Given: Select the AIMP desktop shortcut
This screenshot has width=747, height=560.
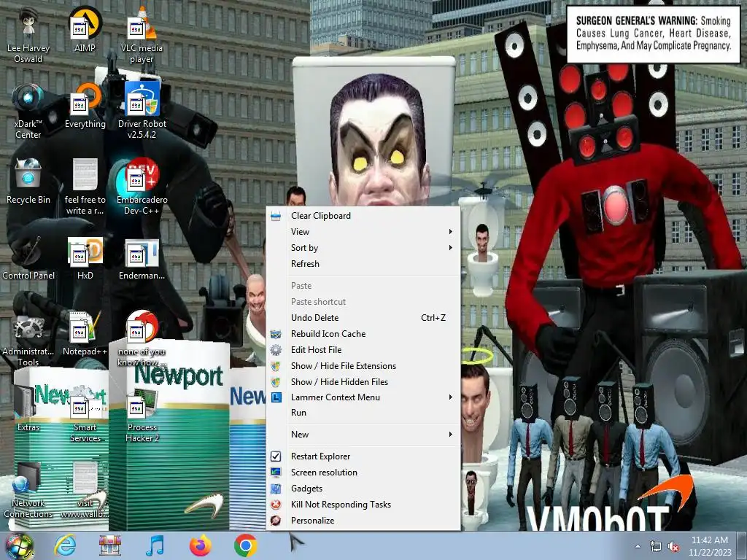Looking at the screenshot, I should 85,29.
